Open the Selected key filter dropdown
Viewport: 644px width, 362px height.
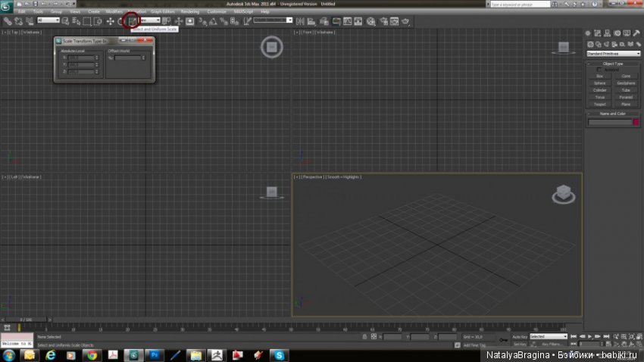click(549, 336)
